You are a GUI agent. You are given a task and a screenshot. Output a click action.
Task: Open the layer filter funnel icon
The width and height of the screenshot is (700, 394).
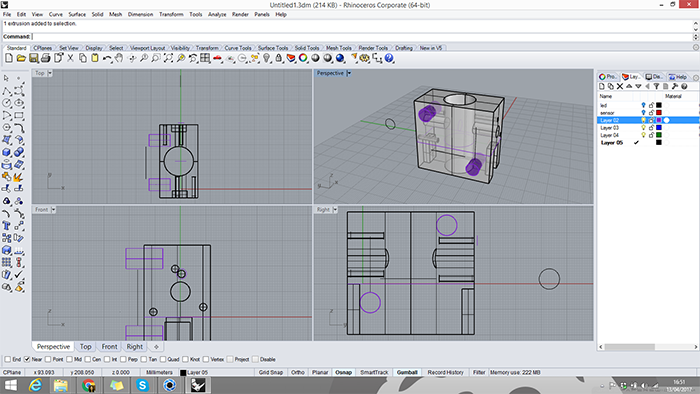656,87
